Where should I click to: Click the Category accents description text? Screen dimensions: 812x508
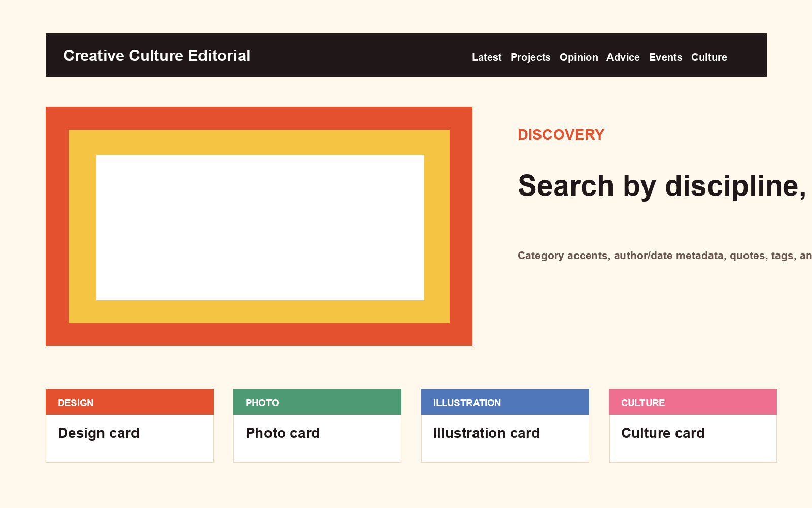point(664,256)
